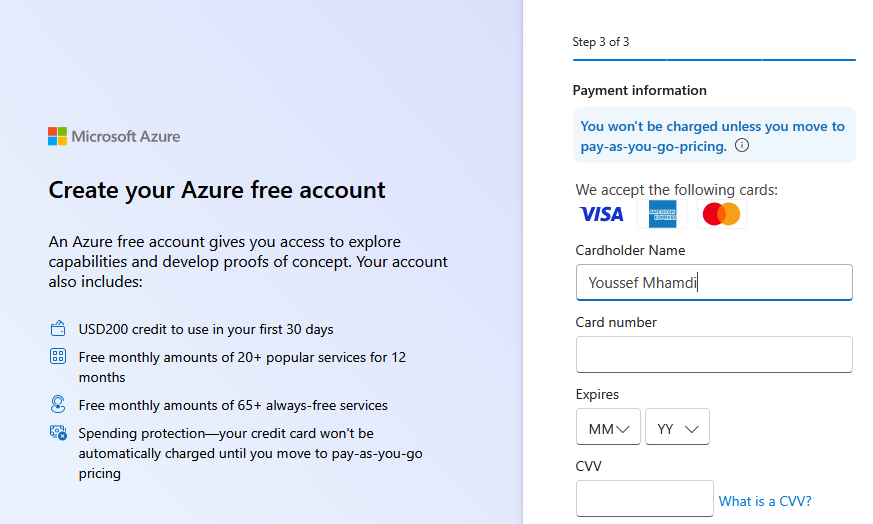The image size is (873, 524).
Task: Open the pay-as-you-go pricing info icon
Action: click(x=742, y=146)
